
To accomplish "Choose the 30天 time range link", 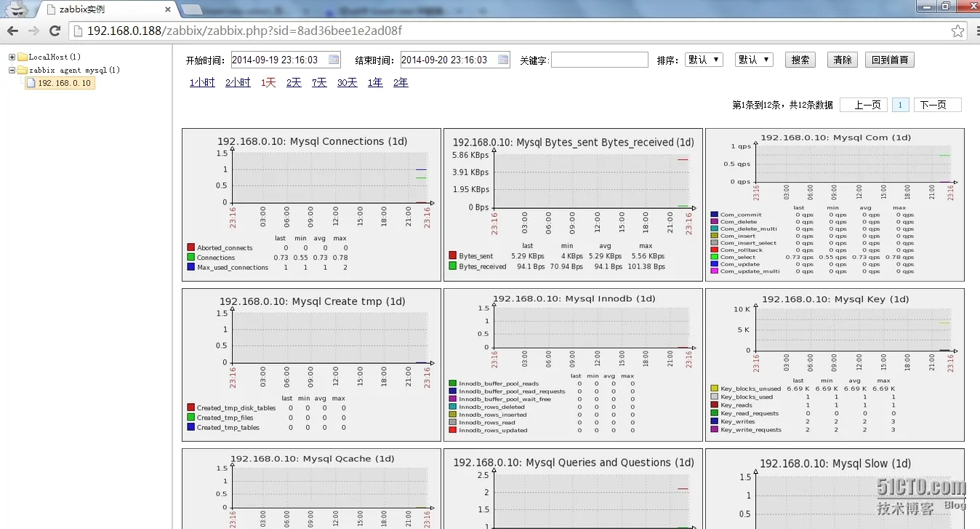I will click(348, 83).
